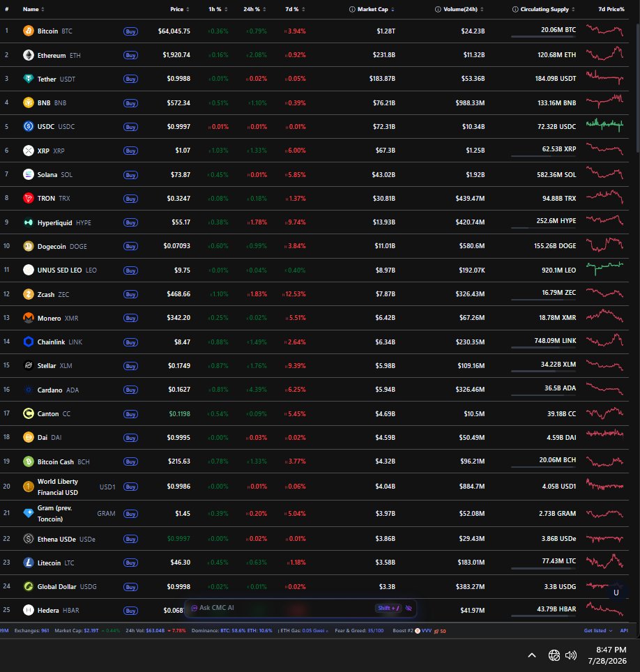Click the Stellar logo icon

point(29,365)
